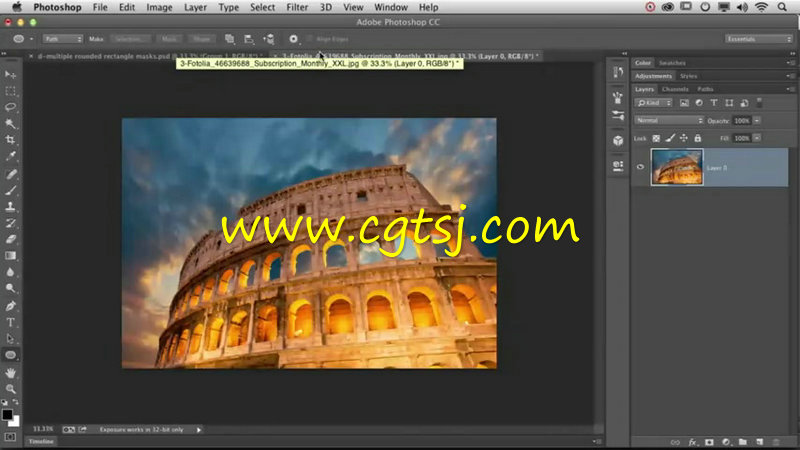Select the Zoom tool
This screenshot has width=800, height=450.
point(10,389)
